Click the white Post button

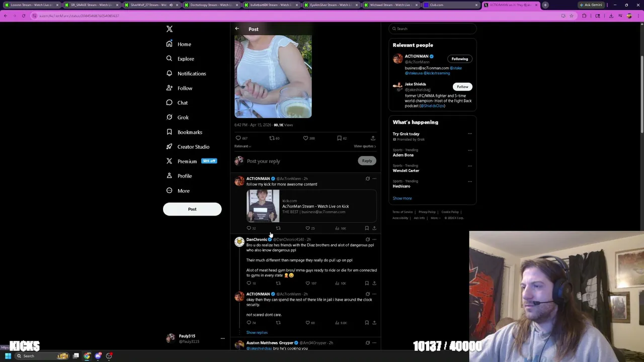click(192, 209)
